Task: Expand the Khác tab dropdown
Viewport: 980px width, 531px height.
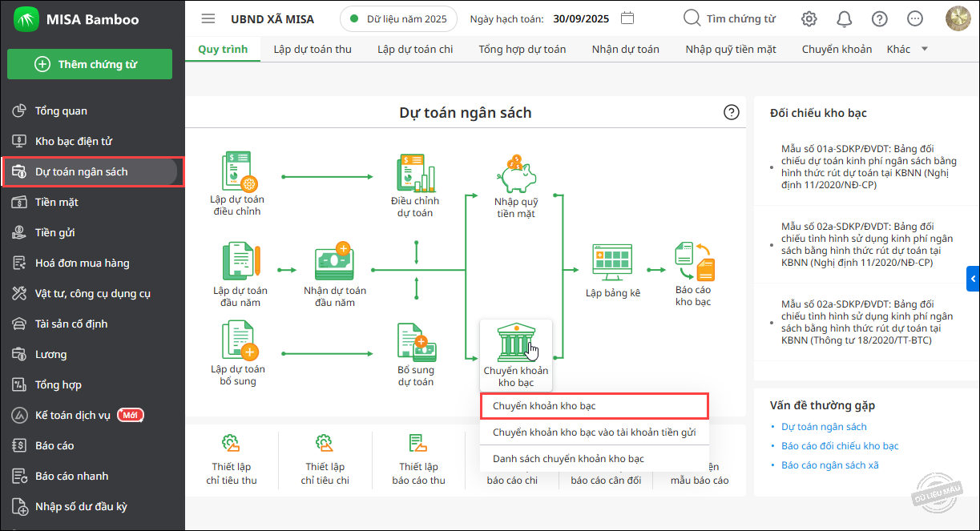Action: (907, 49)
